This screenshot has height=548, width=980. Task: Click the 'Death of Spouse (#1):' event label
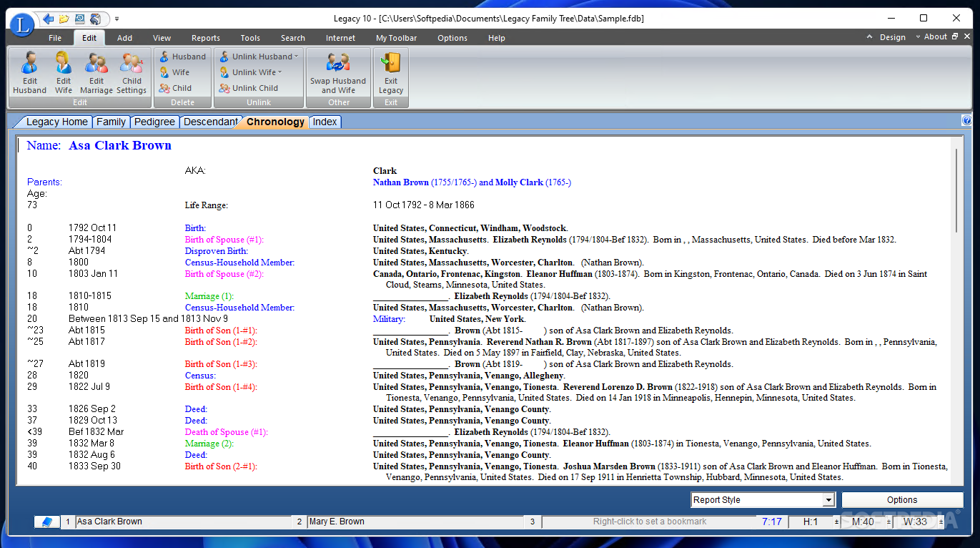(x=227, y=432)
